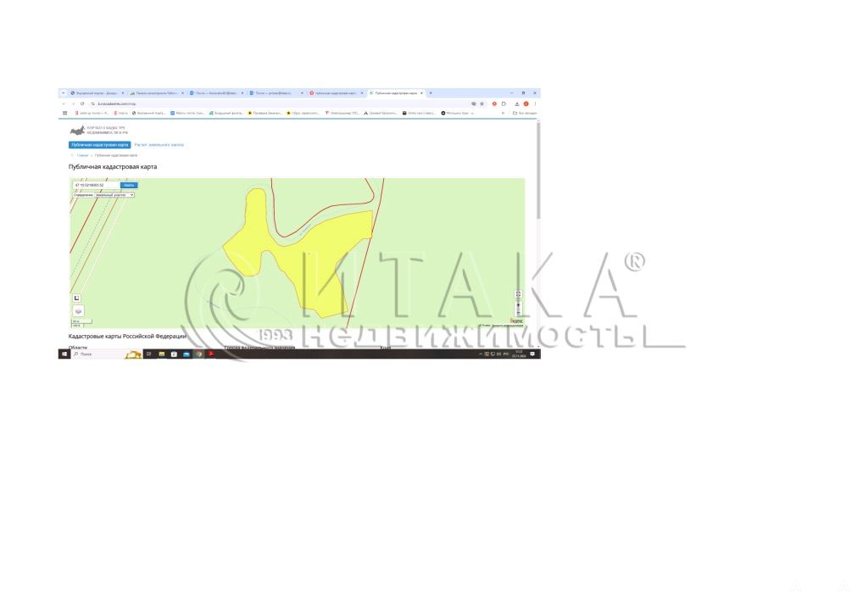Open the object type dropdown on the map
This screenshot has height=614, width=868.
pos(114,195)
